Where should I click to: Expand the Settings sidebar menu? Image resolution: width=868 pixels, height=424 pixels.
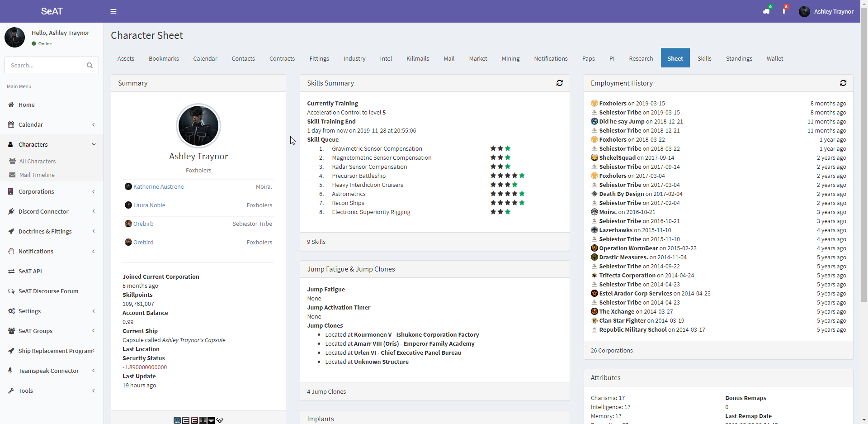click(94, 311)
